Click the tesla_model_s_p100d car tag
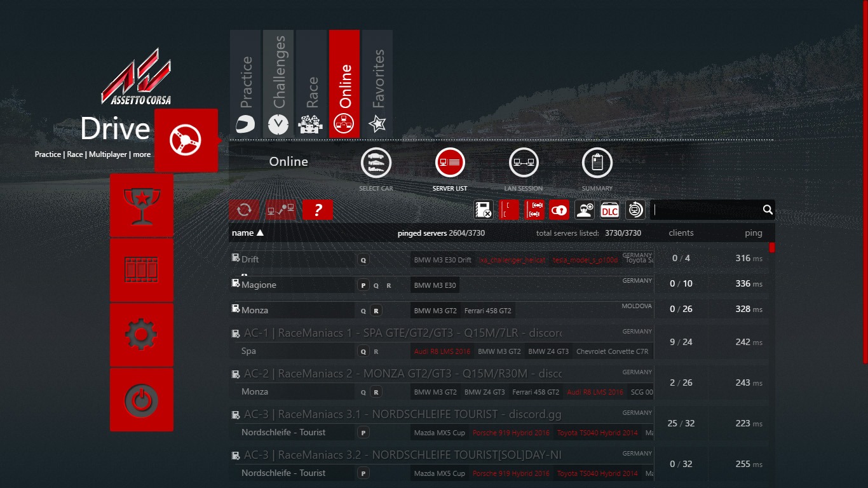This screenshot has height=488, width=868. (585, 260)
